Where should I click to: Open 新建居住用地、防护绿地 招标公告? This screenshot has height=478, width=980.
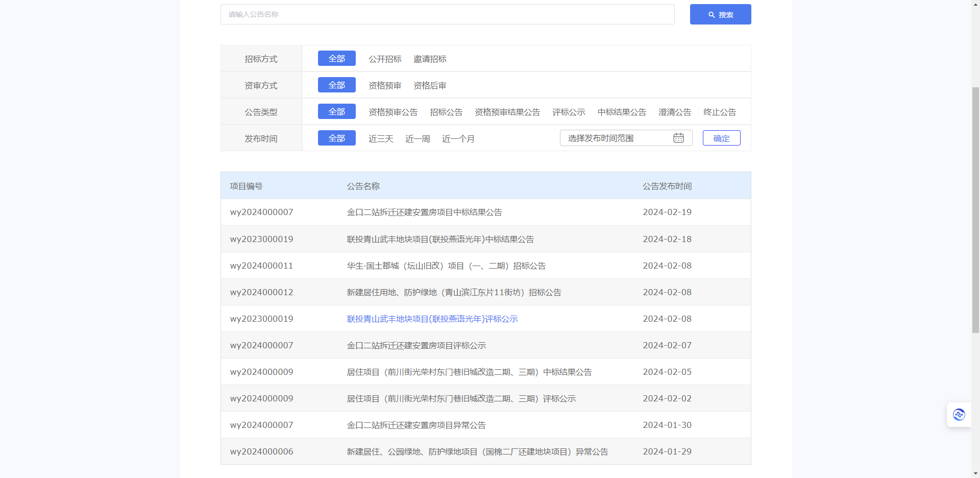click(x=454, y=292)
